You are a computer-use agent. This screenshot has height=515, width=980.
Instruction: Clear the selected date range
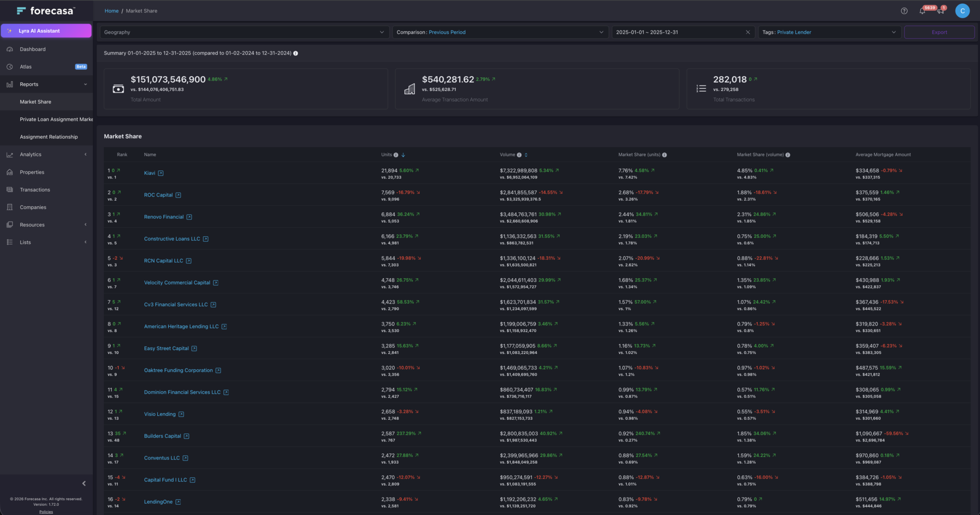pos(748,32)
